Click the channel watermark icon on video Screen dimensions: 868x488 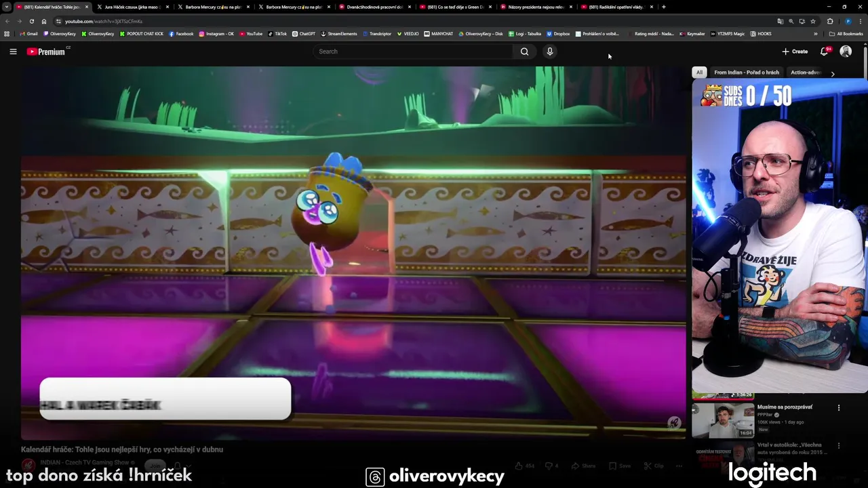674,423
